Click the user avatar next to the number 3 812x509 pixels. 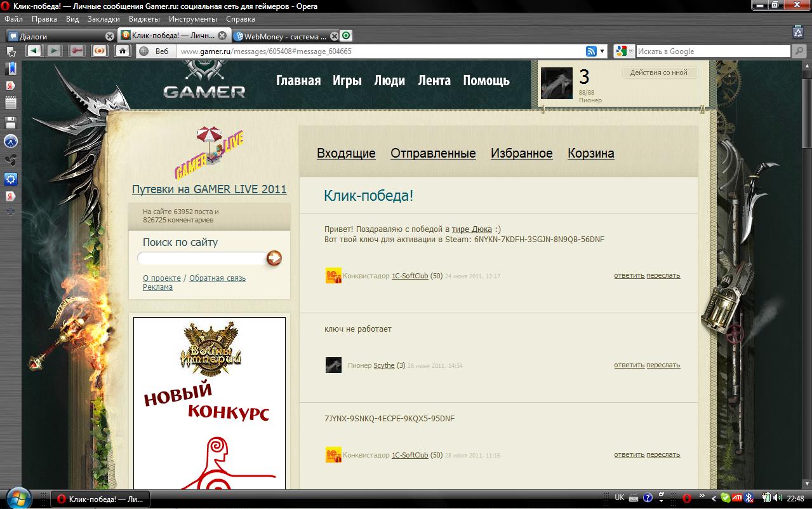point(557,83)
